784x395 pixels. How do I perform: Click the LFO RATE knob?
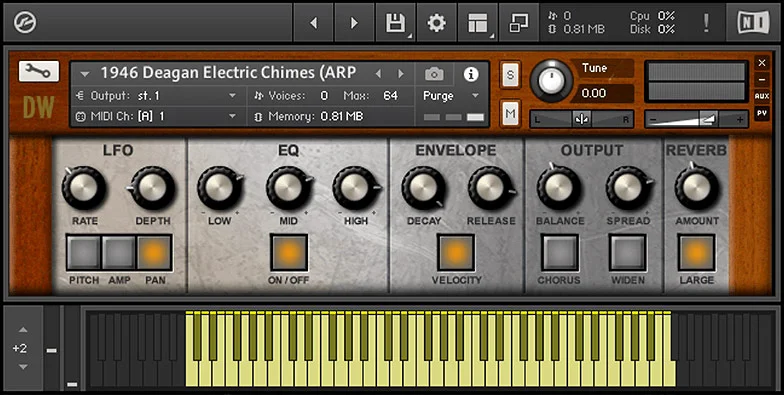(84, 188)
